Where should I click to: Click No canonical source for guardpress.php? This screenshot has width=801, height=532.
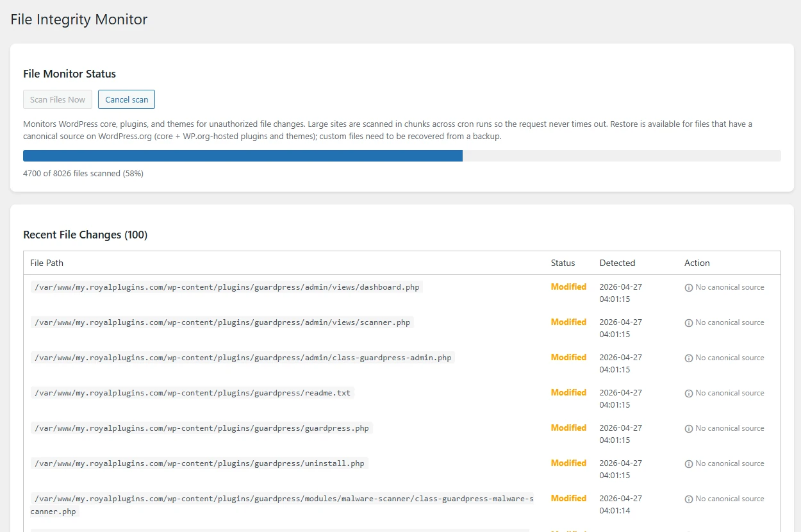(x=729, y=429)
